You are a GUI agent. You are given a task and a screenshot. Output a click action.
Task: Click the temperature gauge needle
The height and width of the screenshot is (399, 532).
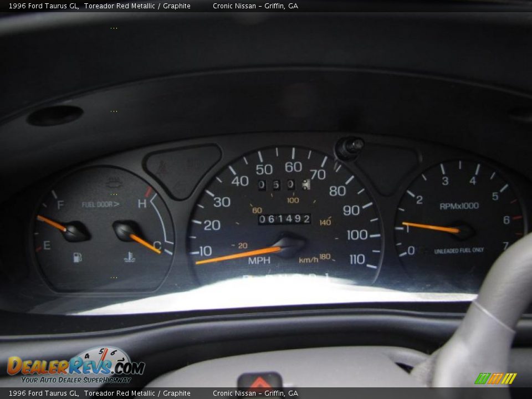pos(145,243)
